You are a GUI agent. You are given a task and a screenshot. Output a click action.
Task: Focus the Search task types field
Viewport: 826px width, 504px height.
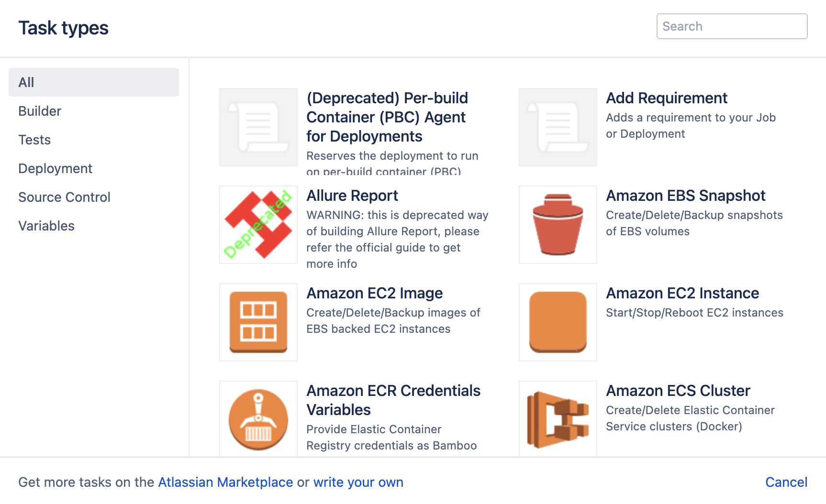pyautogui.click(x=732, y=26)
